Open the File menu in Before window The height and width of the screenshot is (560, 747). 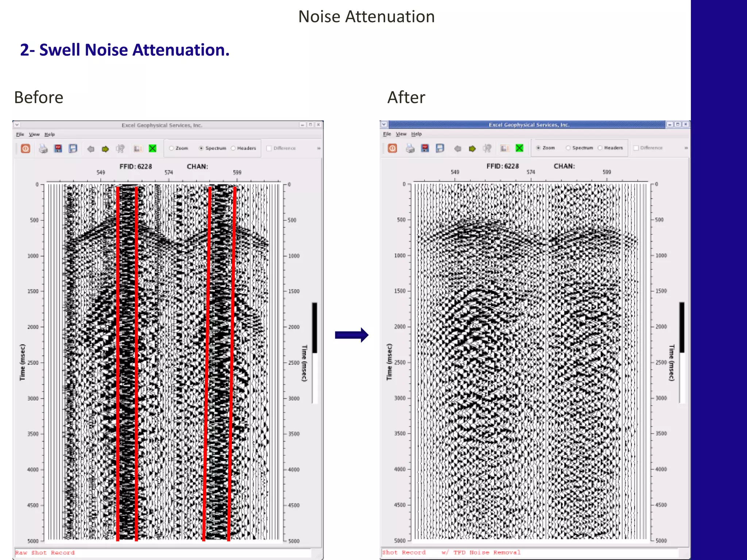(x=20, y=135)
